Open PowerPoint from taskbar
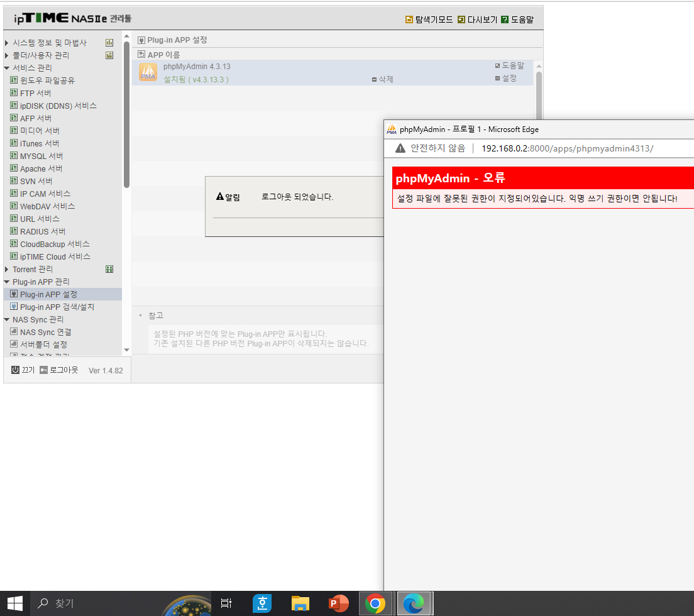This screenshot has height=616, width=694. tap(339, 603)
